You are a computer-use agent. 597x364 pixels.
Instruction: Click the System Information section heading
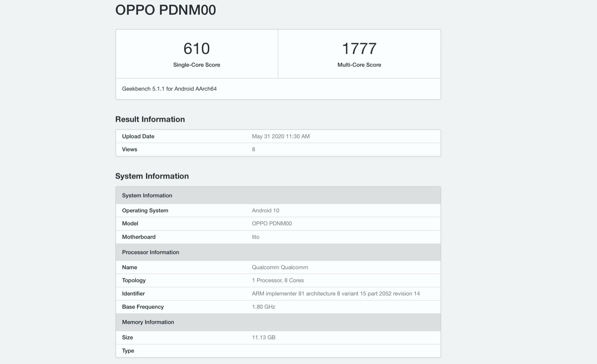pos(152,176)
